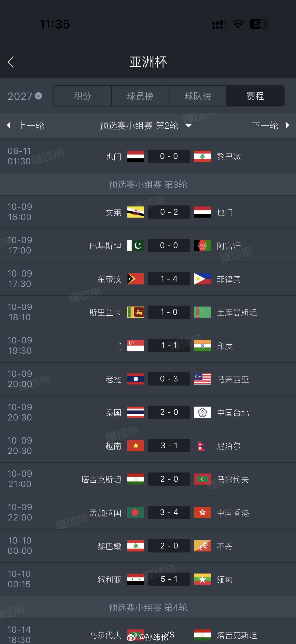Switch to the 球员榜 tab
Viewport: 296px width, 644px height.
tap(140, 96)
